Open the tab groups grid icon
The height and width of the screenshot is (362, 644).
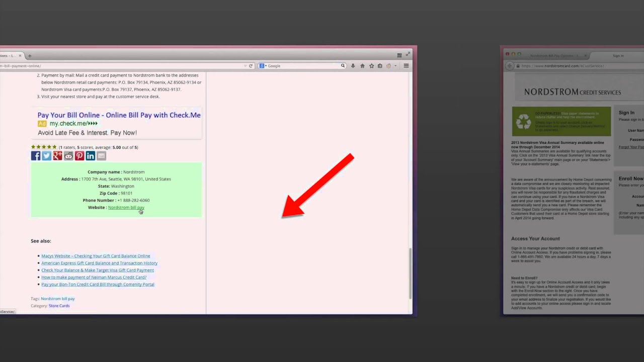399,55
